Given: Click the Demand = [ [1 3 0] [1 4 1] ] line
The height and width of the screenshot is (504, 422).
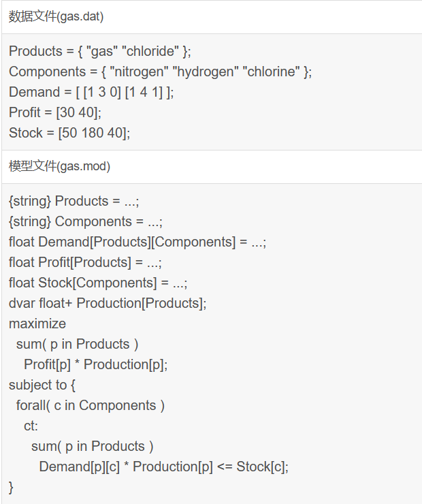Looking at the screenshot, I should [91, 93].
